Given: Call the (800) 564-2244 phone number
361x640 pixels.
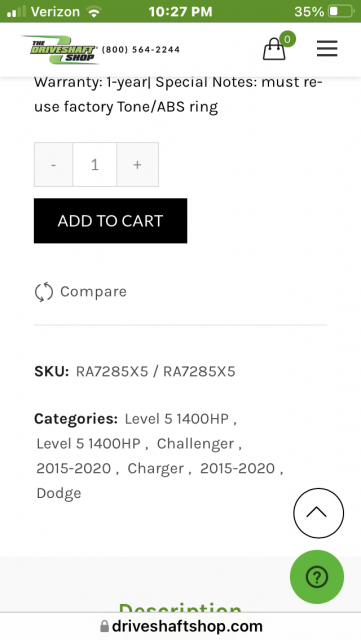Looking at the screenshot, I should [x=141, y=49].
